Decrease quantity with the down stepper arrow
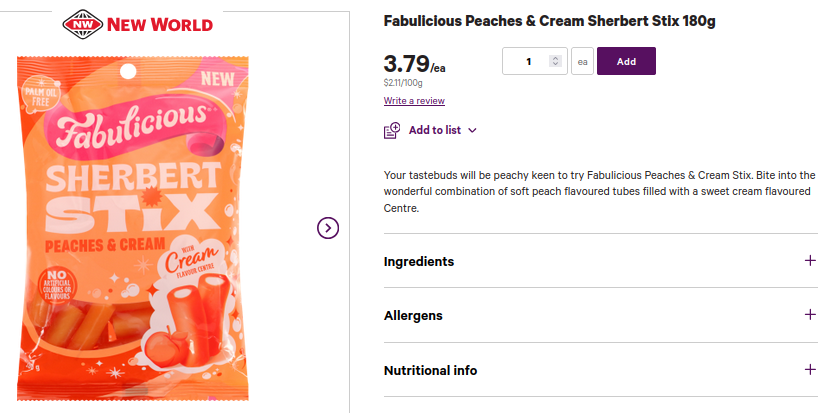The height and width of the screenshot is (413, 835). pos(556,65)
